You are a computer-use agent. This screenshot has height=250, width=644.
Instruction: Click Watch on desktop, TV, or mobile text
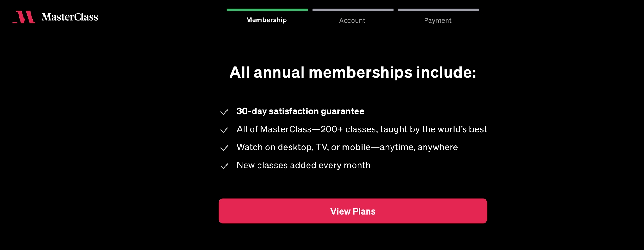[347, 147]
